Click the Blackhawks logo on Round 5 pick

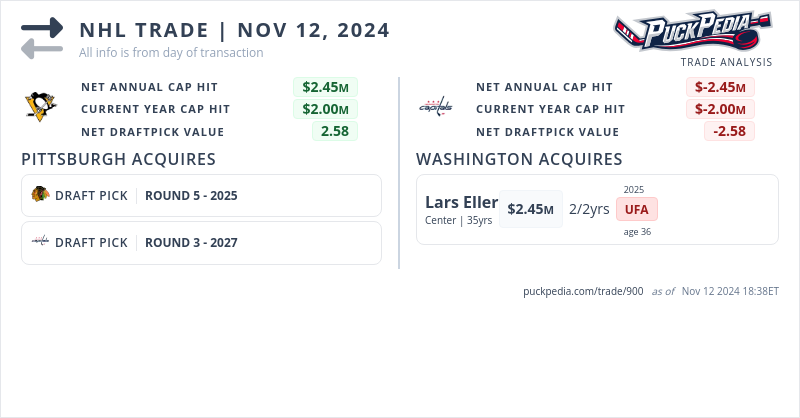tap(40, 195)
